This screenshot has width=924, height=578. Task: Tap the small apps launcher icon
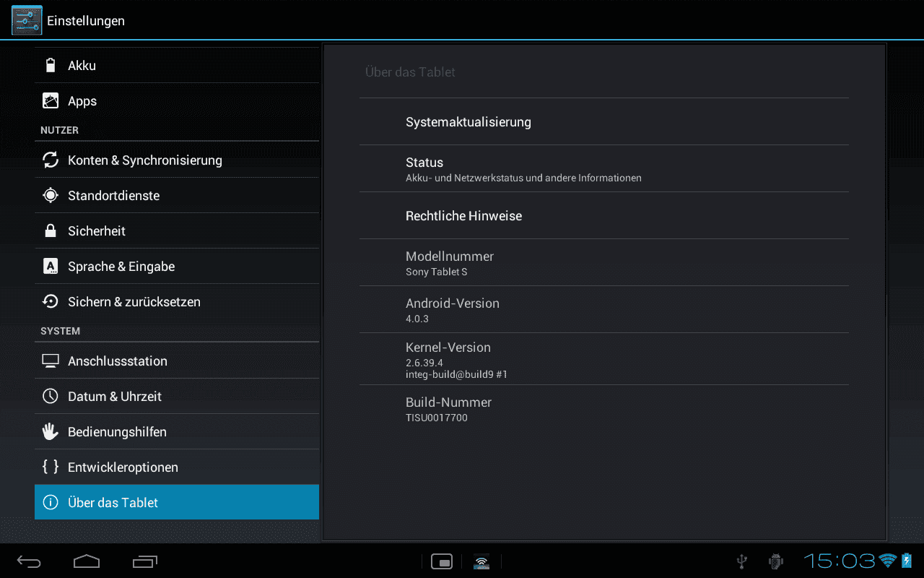coord(442,561)
